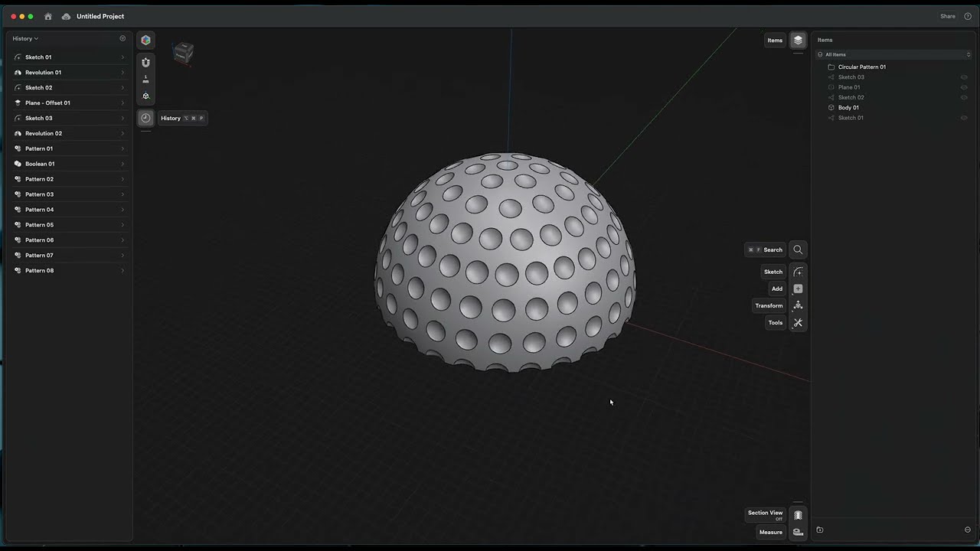Open the Transform tool icon
Image resolution: width=980 pixels, height=551 pixels.
[798, 305]
